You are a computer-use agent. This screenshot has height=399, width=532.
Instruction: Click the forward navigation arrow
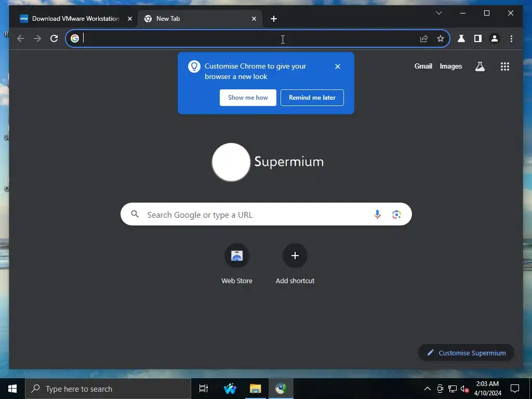tap(37, 38)
